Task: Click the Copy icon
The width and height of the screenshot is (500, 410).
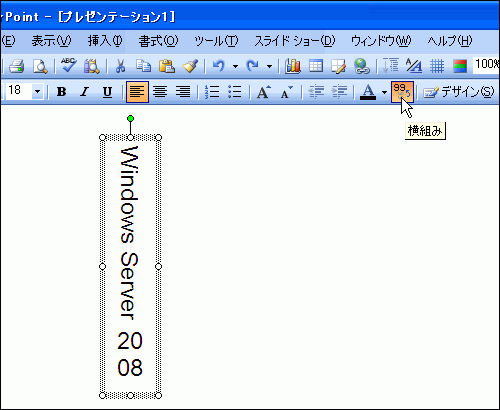Action: 144,66
